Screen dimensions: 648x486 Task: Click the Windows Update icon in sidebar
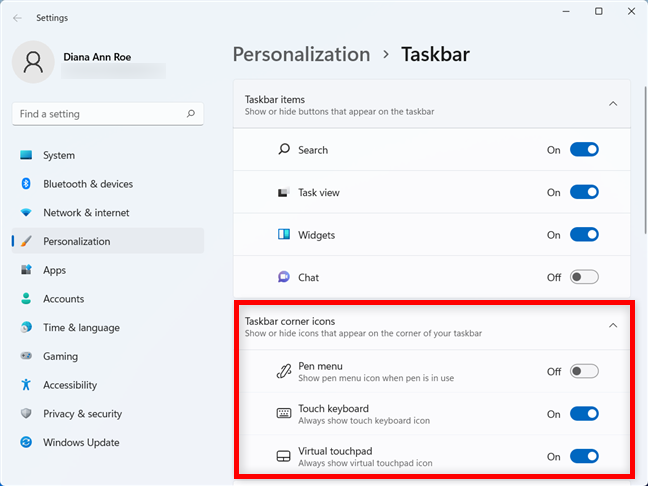coord(25,443)
